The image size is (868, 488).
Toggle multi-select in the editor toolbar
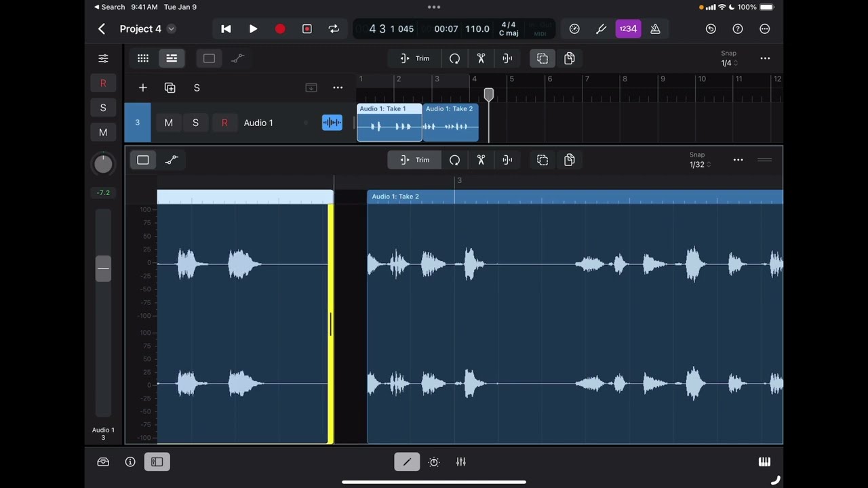(542, 160)
